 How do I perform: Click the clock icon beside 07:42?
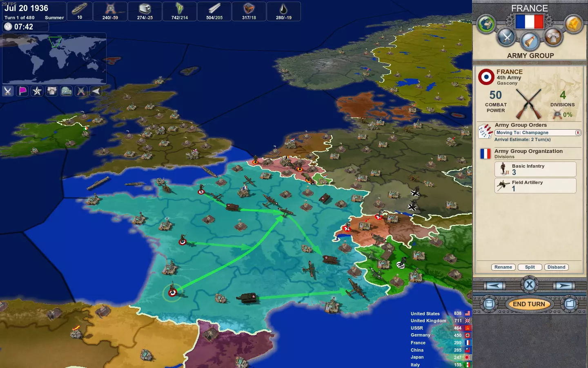(8, 27)
